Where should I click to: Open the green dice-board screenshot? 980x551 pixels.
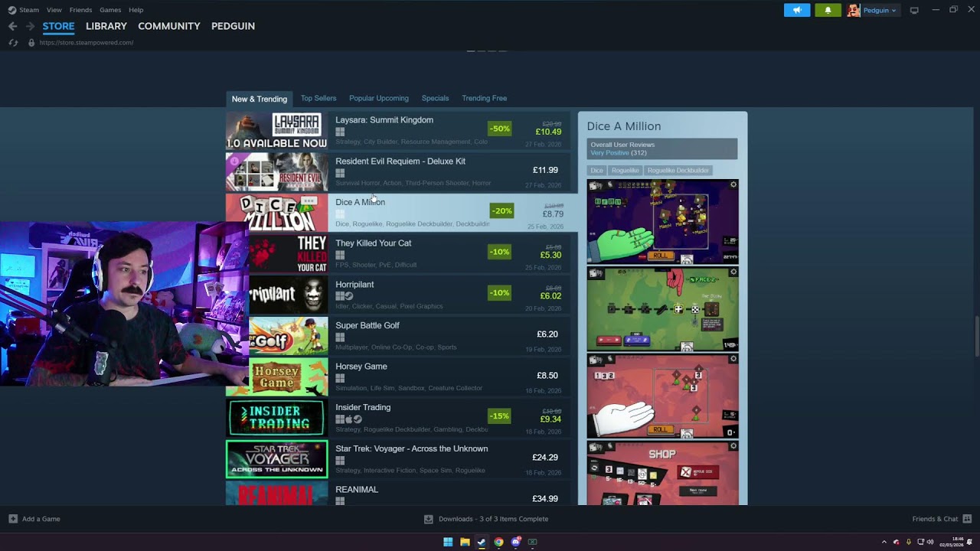point(663,309)
